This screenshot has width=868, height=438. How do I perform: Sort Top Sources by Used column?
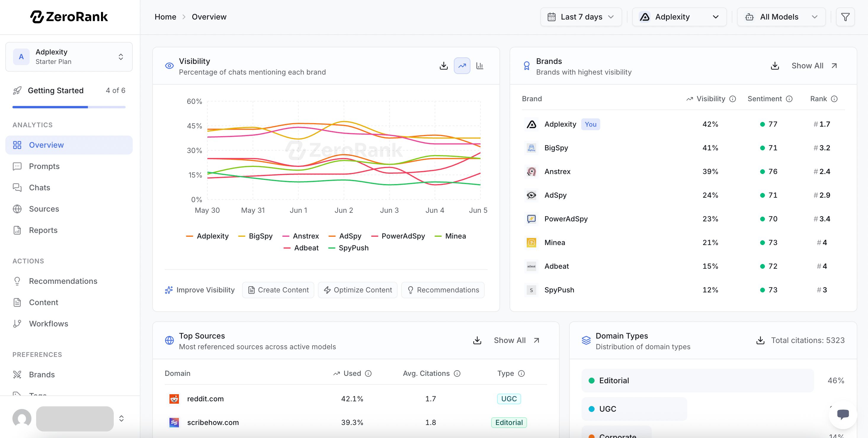click(x=347, y=374)
